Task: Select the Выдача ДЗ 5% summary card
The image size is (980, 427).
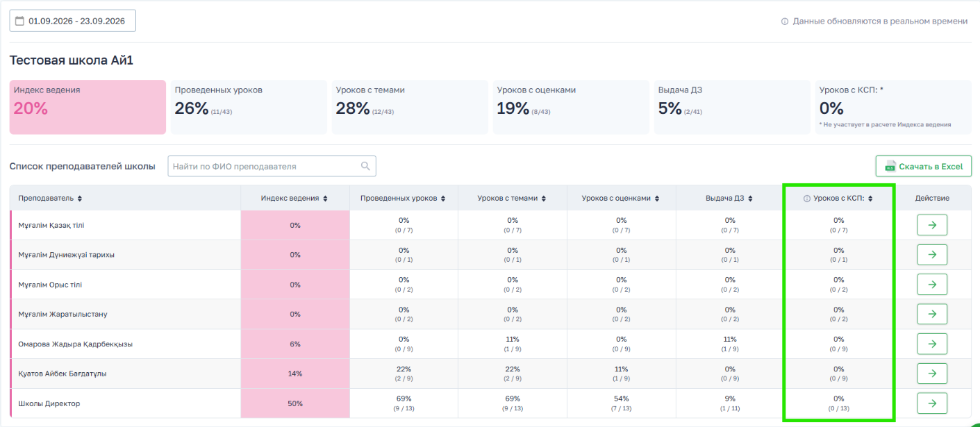Action: [x=732, y=107]
